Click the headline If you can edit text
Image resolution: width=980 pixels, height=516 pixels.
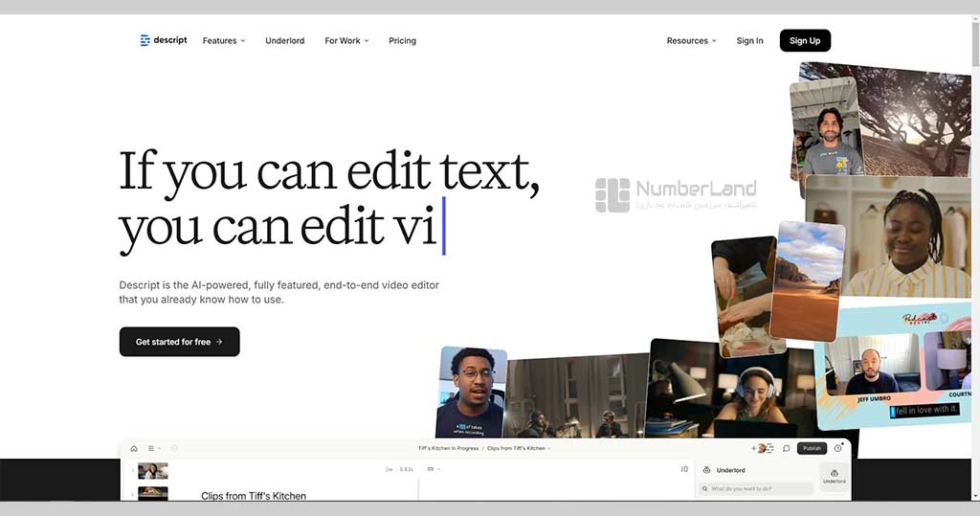[329, 170]
